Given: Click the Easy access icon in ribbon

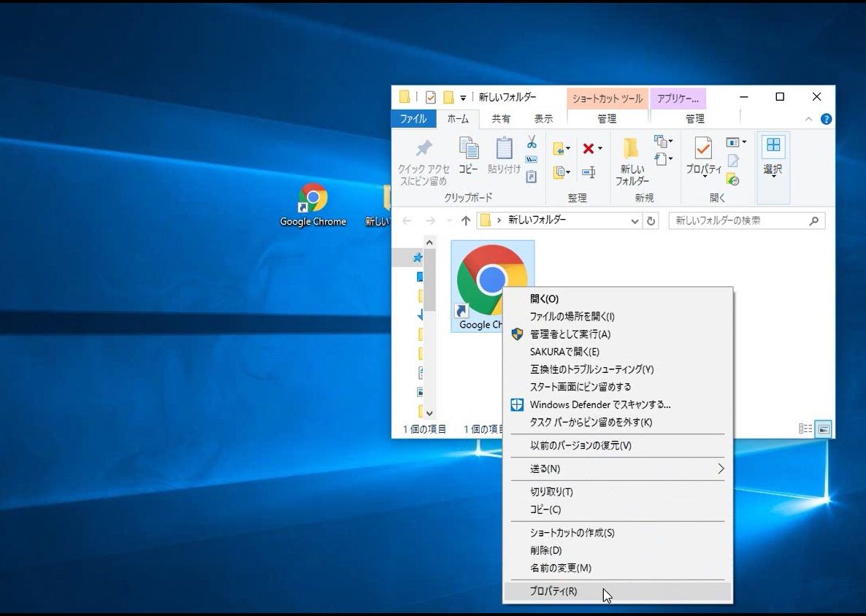Looking at the screenshot, I should (661, 160).
